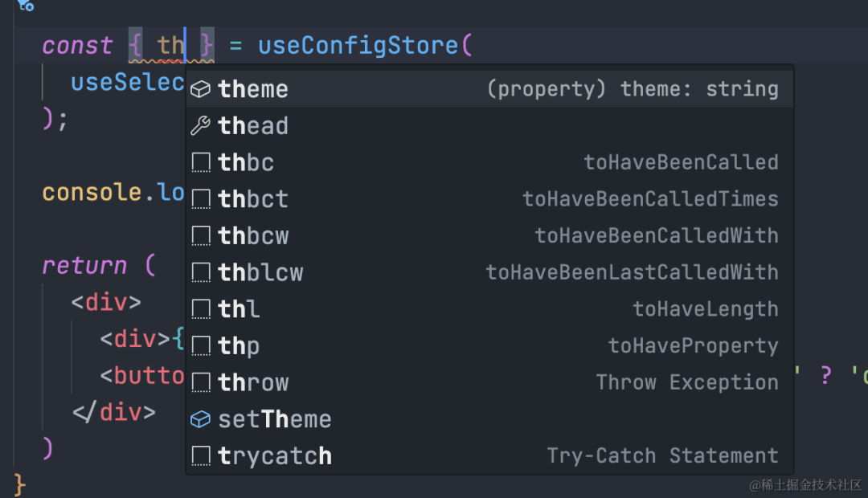The image size is (868, 498).
Task: Click the snippet icon beside thbc
Action: point(200,163)
